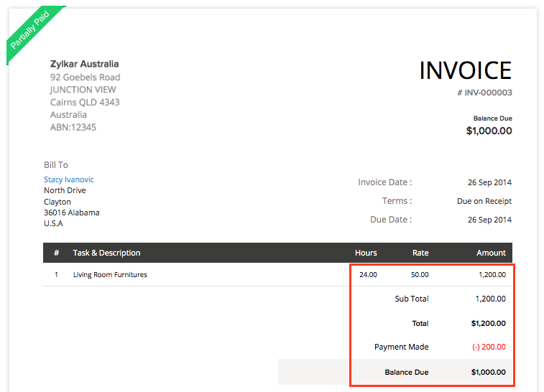The image size is (544, 392).
Task: Click the Payment Made label
Action: (x=402, y=347)
